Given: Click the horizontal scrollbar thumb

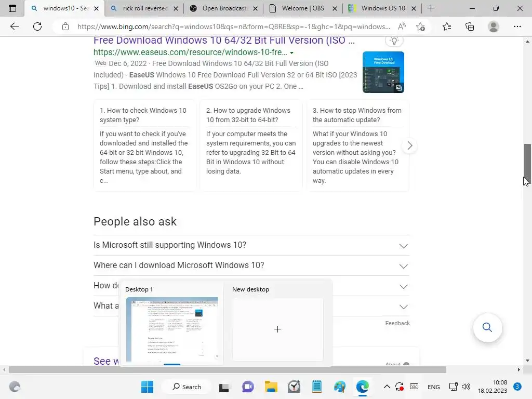Looking at the screenshot, I should pos(228,369).
